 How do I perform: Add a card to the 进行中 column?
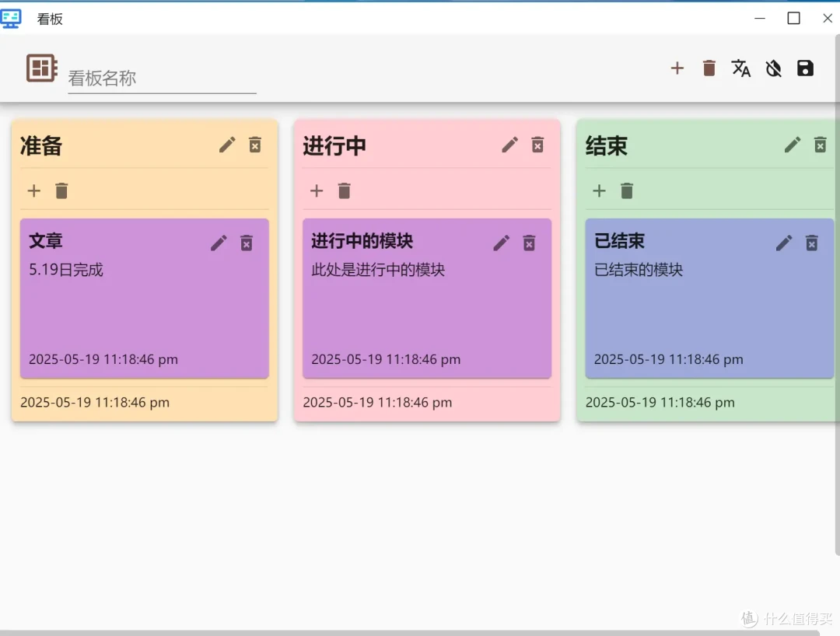(317, 190)
